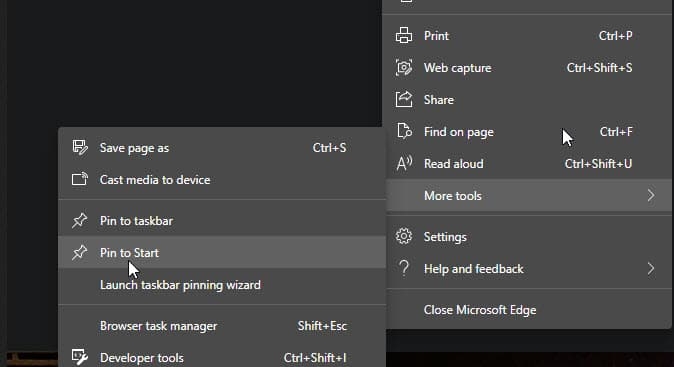Click the Ctrl+Shift+S shortcut text
Image resolution: width=674 pixels, height=367 pixels.
600,67
